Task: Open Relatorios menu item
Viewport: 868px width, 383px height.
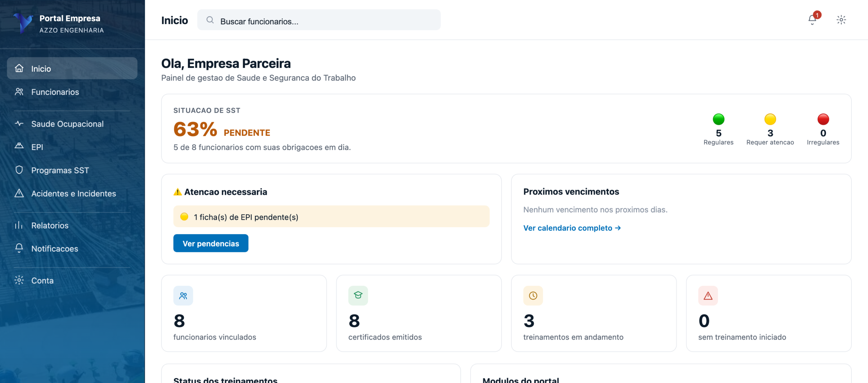Action: click(72, 225)
